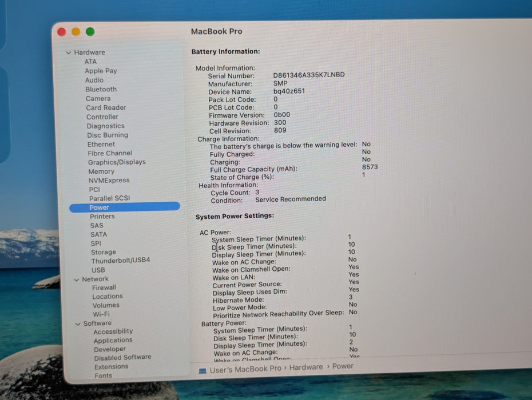Select the Software category label

pyautogui.click(x=97, y=323)
